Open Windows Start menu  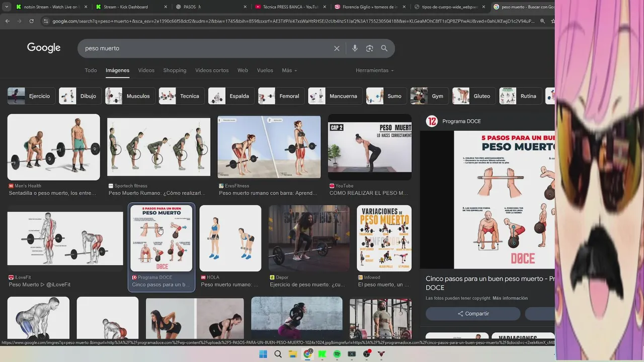[263, 354]
